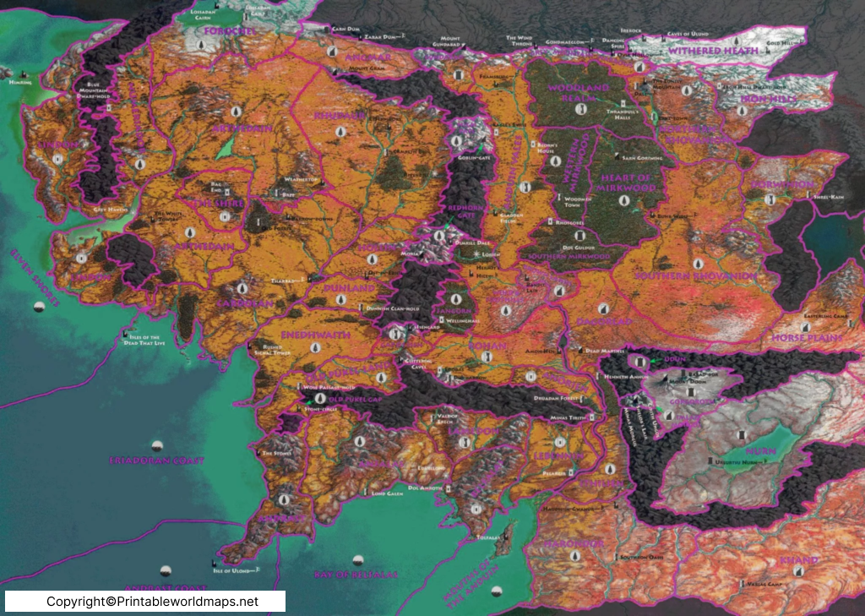Click the WOODLAND REALM label
Screen dimensions: 865x616
click(x=578, y=93)
